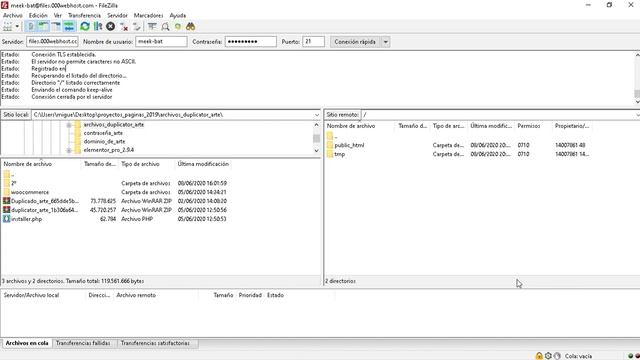
Task: Sort remote list by Propietario column
Action: point(572,126)
